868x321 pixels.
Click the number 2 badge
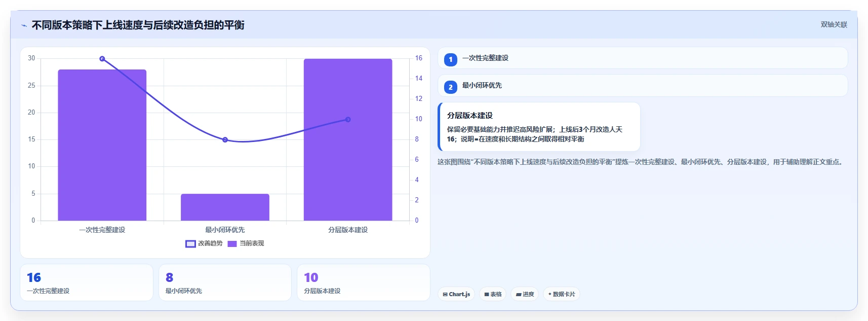pos(451,87)
